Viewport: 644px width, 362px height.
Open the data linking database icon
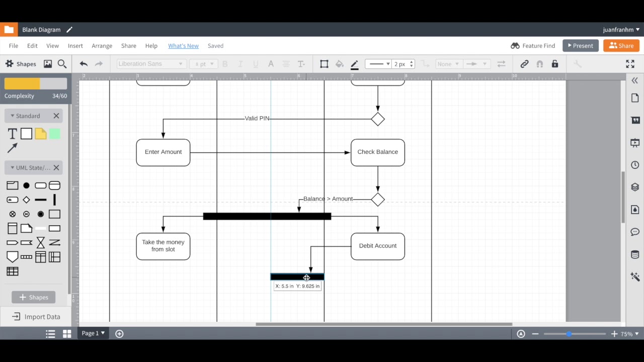pyautogui.click(x=635, y=254)
